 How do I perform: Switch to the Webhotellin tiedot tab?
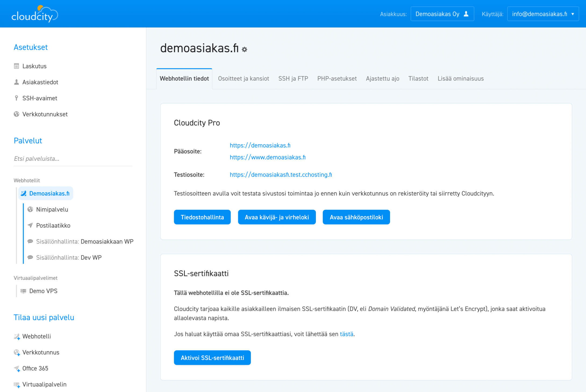tap(184, 79)
